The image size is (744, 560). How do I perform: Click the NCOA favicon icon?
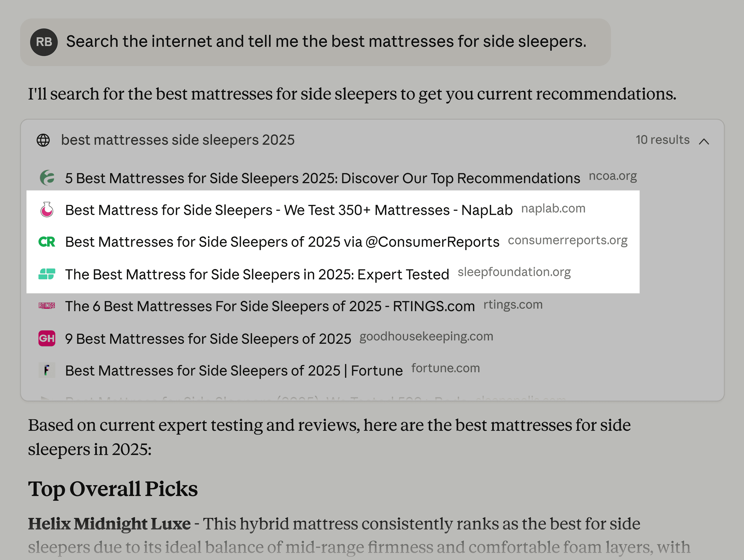point(47,178)
